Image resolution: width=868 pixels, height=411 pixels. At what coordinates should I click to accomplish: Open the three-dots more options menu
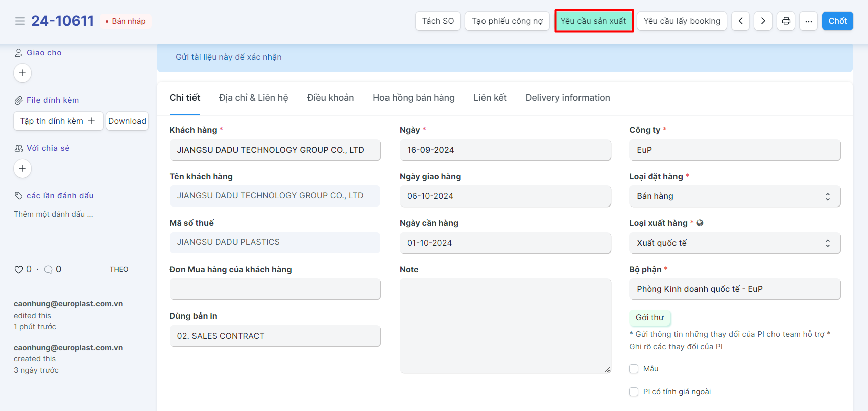click(x=808, y=21)
